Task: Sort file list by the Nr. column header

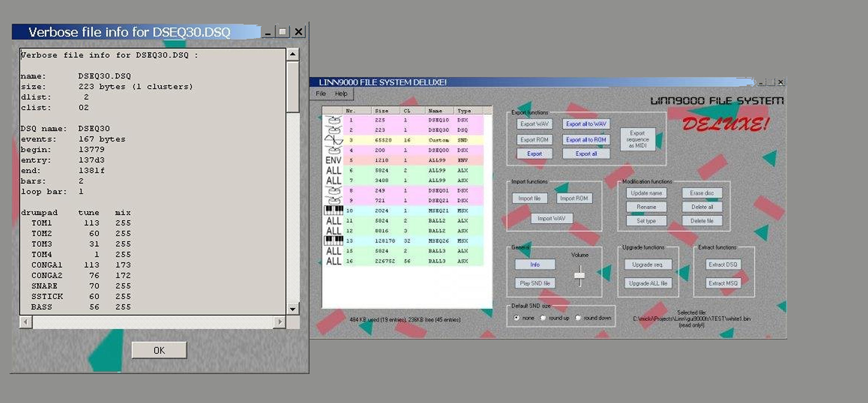Action: 357,110
